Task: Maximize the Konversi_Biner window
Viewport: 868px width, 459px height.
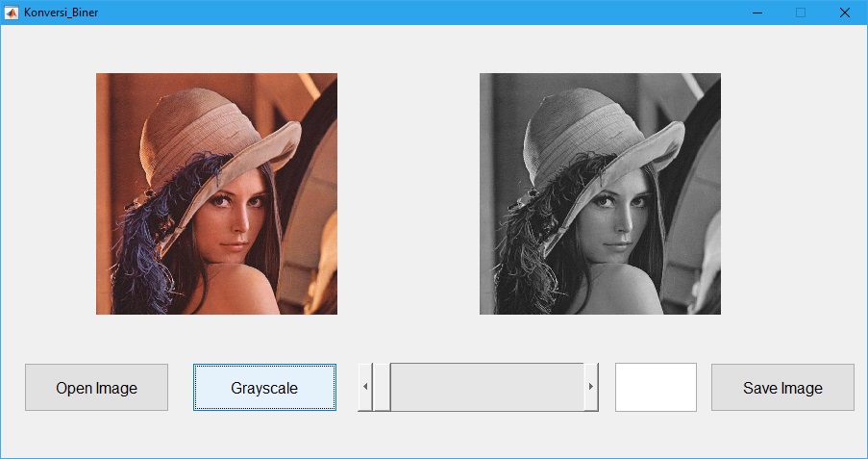Action: point(801,13)
